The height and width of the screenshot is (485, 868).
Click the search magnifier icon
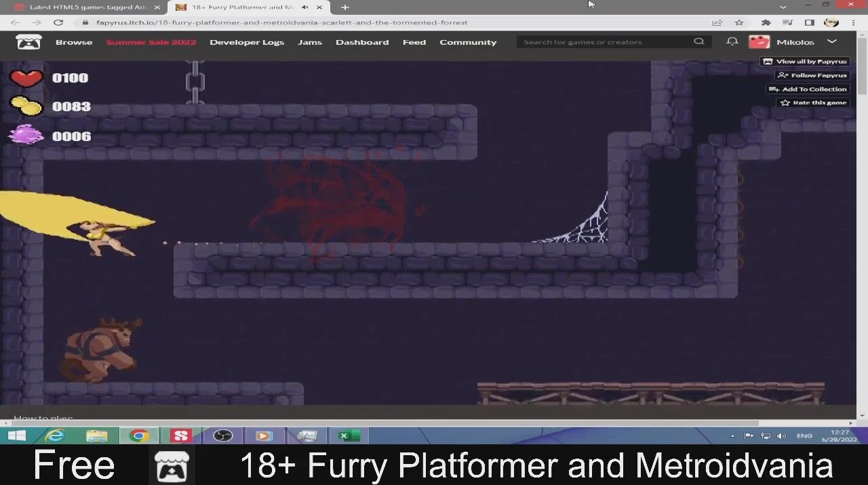[x=698, y=42]
